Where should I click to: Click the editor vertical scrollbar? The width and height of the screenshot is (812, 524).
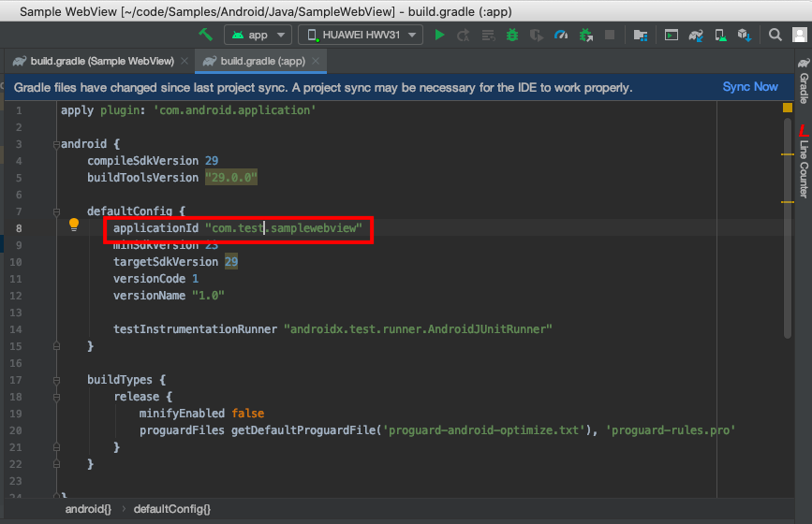788,227
